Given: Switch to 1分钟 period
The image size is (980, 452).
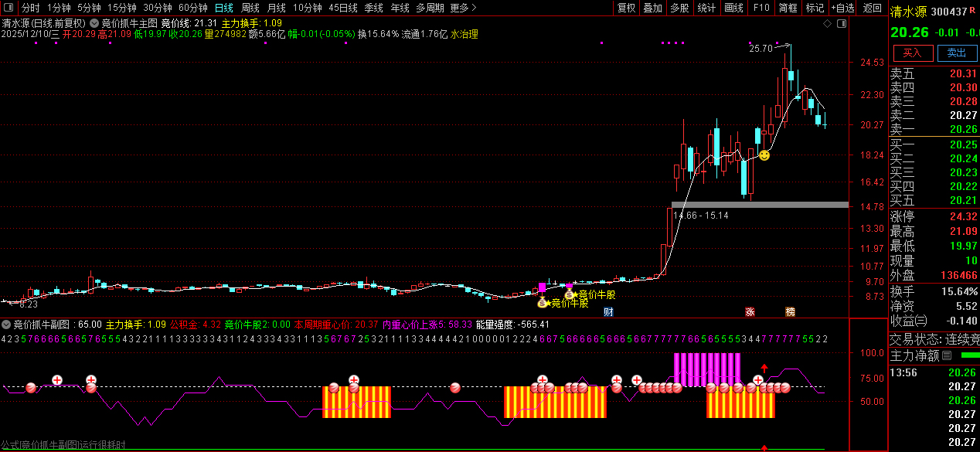Looking at the screenshot, I should click(59, 8).
